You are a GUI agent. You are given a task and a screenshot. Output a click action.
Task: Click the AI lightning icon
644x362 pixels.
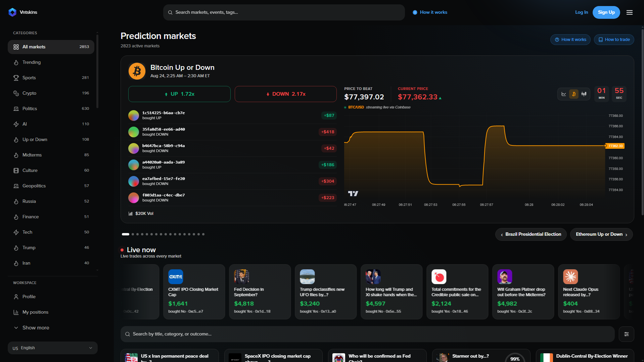(x=16, y=124)
